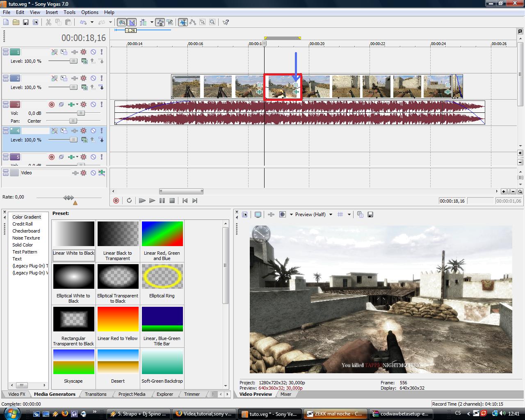525x420 pixels.
Task: Open the Insert menu
Action: click(x=52, y=12)
